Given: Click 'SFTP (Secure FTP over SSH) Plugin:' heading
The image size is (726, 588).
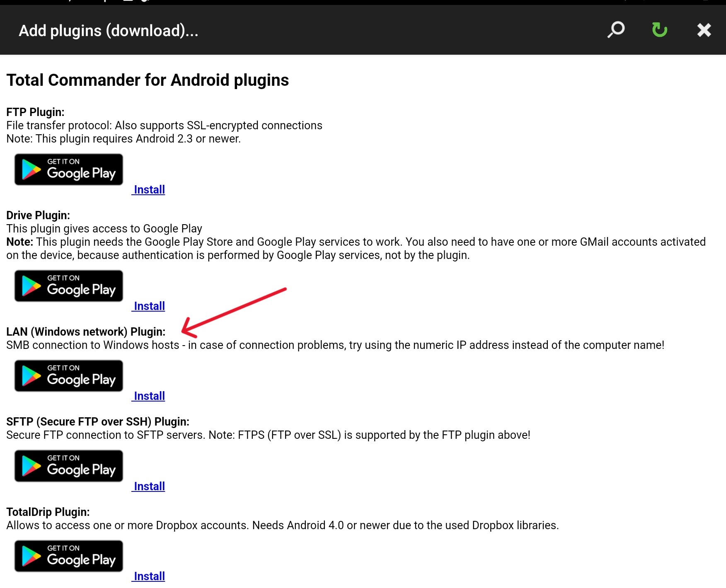Looking at the screenshot, I should tap(98, 421).
